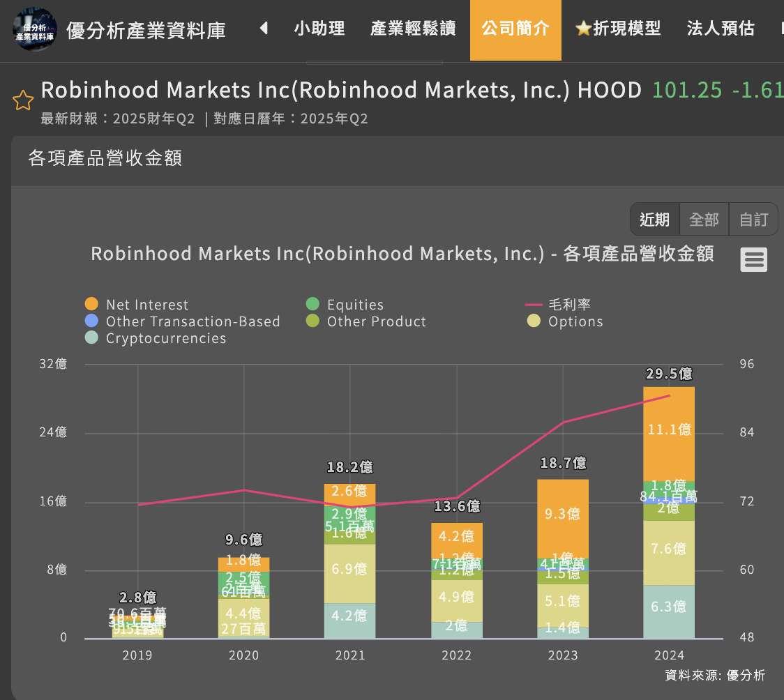Click the 9.6億 total label above 2020
784x700 pixels.
(x=243, y=540)
